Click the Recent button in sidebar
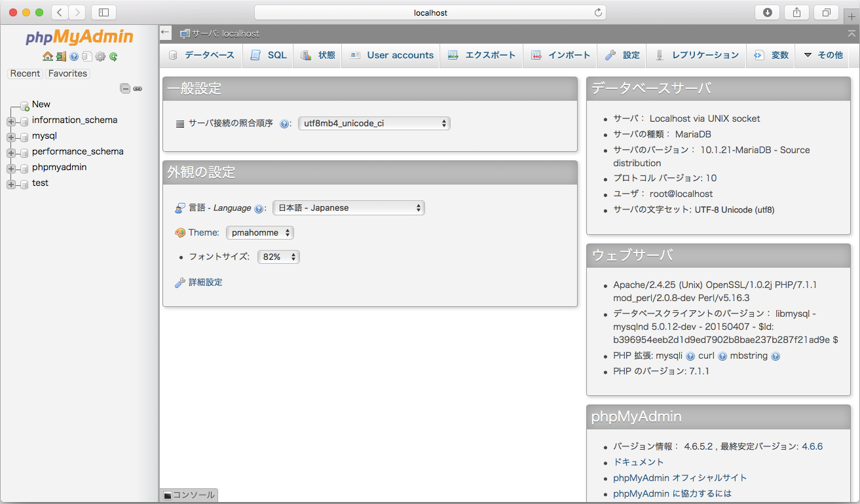This screenshot has width=860, height=504. pos(26,73)
